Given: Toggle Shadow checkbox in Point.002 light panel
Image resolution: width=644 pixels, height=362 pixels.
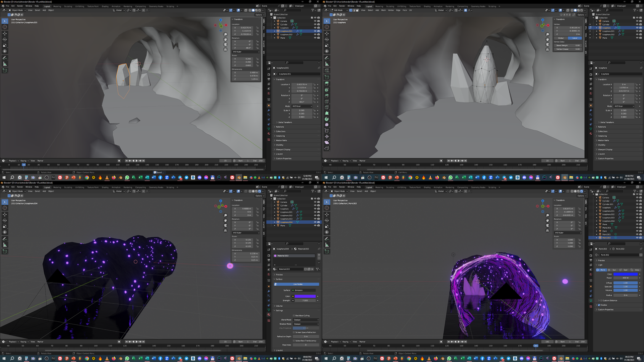Looking at the screenshot, I should point(599,305).
